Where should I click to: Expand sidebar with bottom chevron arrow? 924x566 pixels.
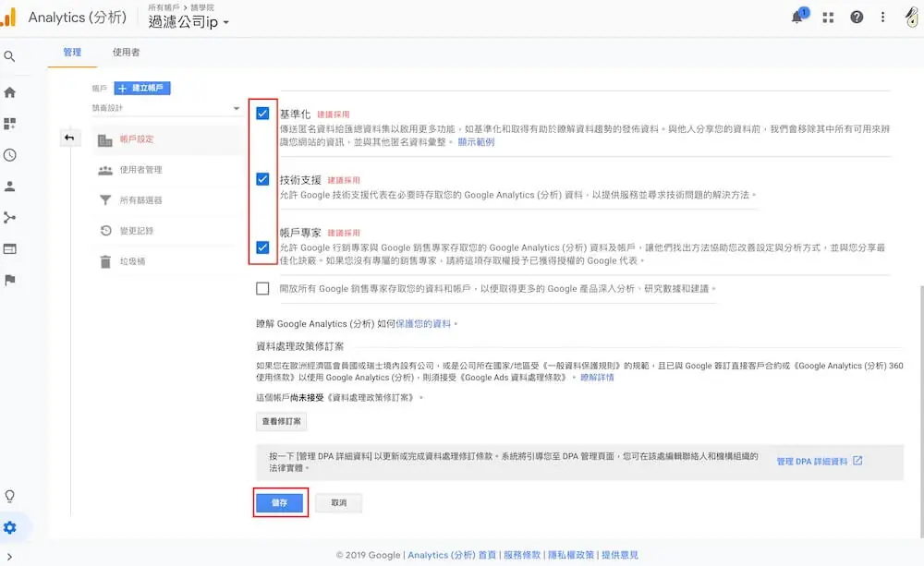coord(9,557)
